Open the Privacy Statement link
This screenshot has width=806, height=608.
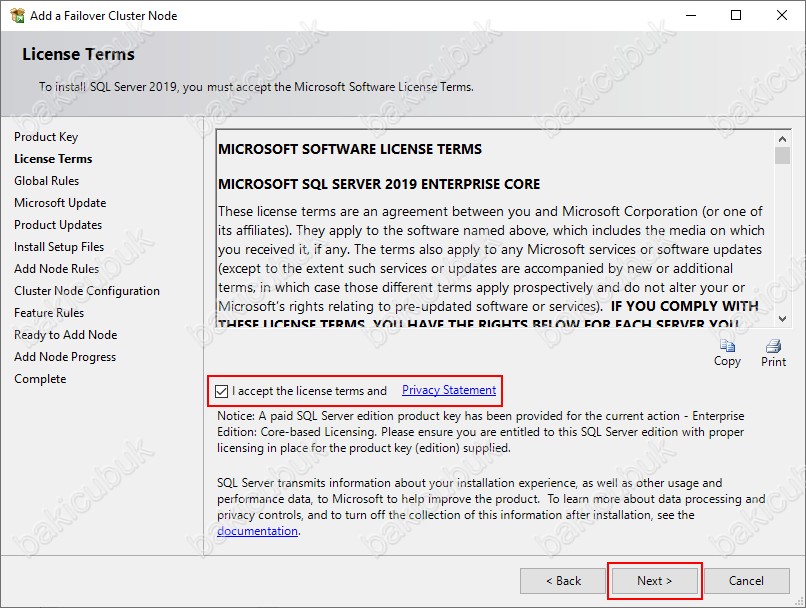coord(449,390)
